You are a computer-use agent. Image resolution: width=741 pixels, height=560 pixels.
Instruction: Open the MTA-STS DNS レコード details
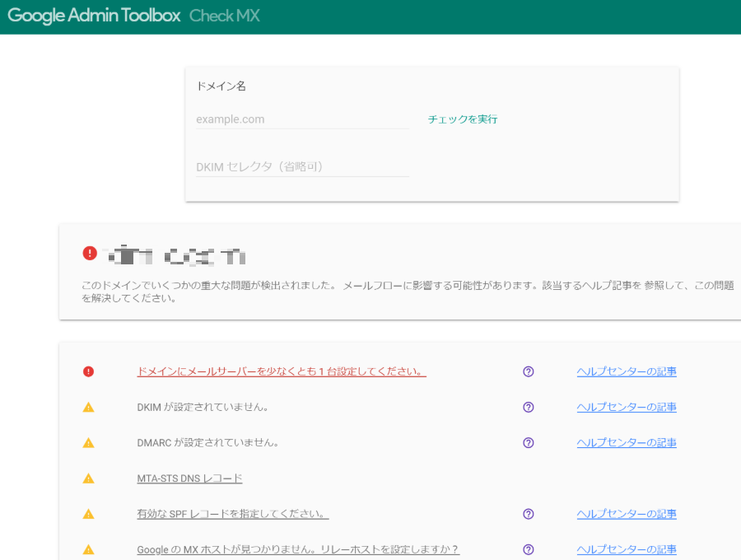click(x=189, y=478)
